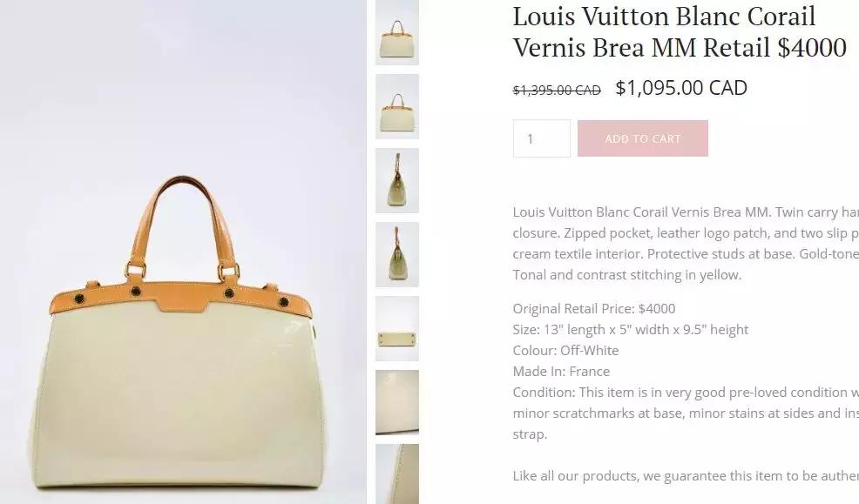The image size is (859, 504).
Task: Click the quantity input field
Action: [x=542, y=138]
